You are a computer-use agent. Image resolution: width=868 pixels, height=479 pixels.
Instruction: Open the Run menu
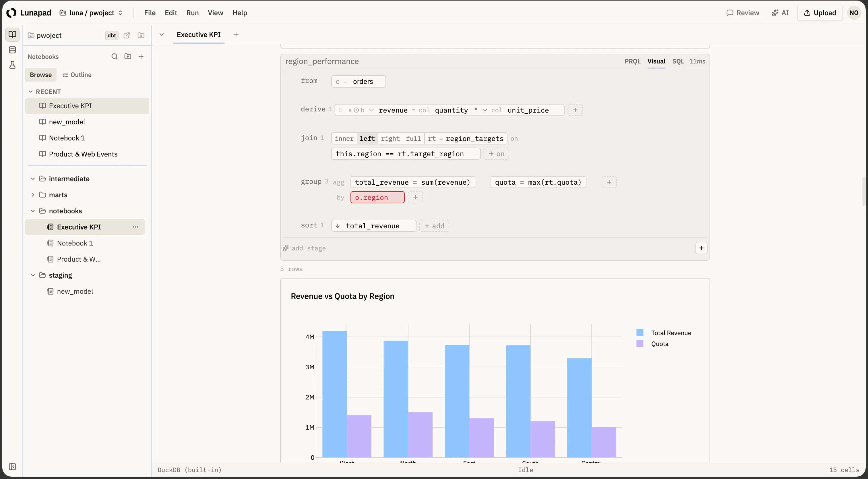[192, 13]
